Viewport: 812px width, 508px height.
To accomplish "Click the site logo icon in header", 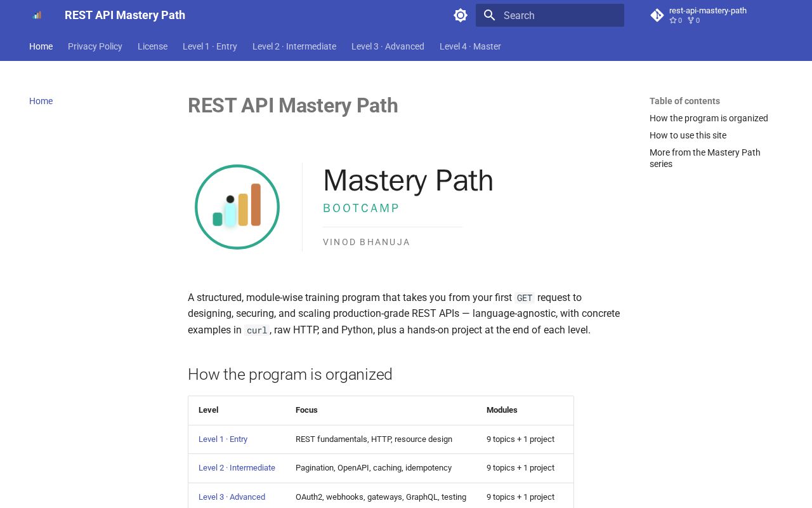I will click(x=37, y=15).
